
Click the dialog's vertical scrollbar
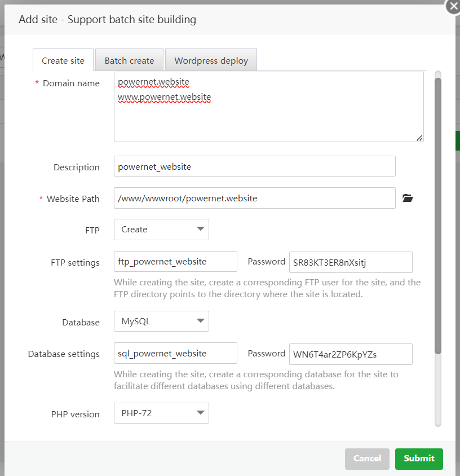pyautogui.click(x=438, y=214)
